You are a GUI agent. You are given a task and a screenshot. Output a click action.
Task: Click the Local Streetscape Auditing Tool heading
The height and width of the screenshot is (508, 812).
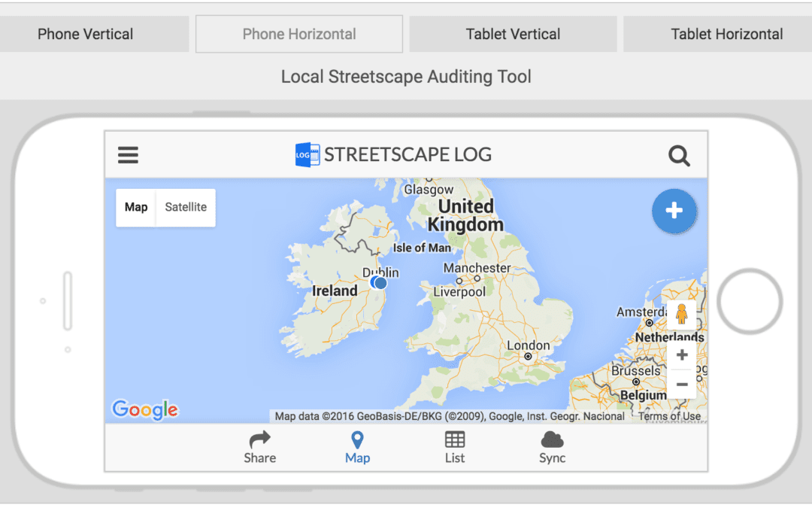(406, 77)
